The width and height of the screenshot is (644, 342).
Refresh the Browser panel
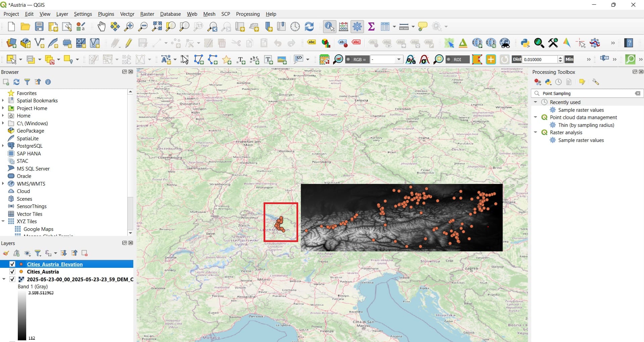tap(16, 82)
